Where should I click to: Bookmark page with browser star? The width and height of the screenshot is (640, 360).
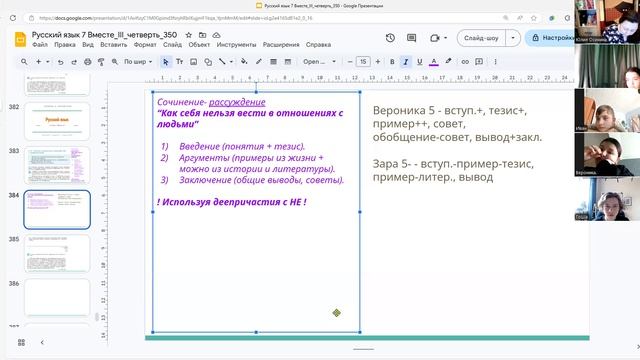point(533,18)
